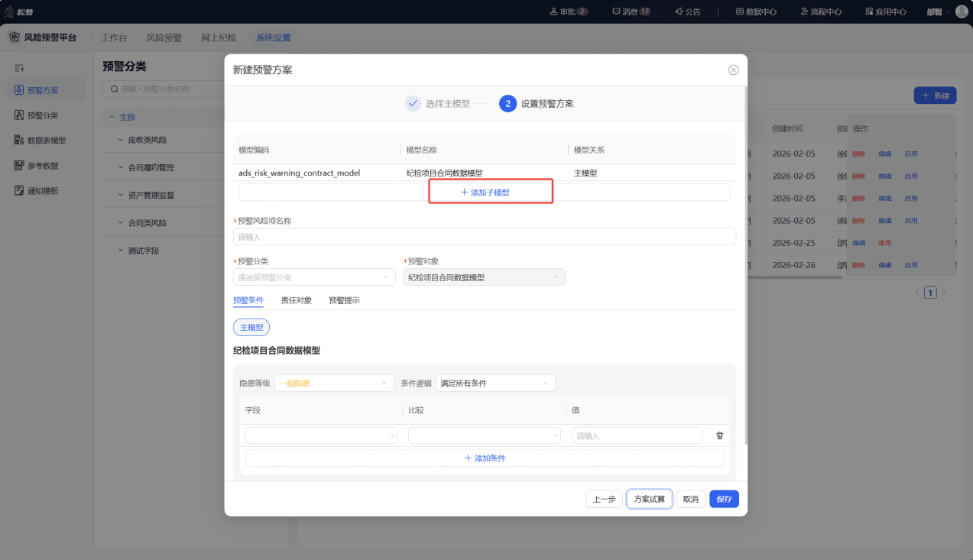Open 参考数据 sidebar item

coord(43,166)
